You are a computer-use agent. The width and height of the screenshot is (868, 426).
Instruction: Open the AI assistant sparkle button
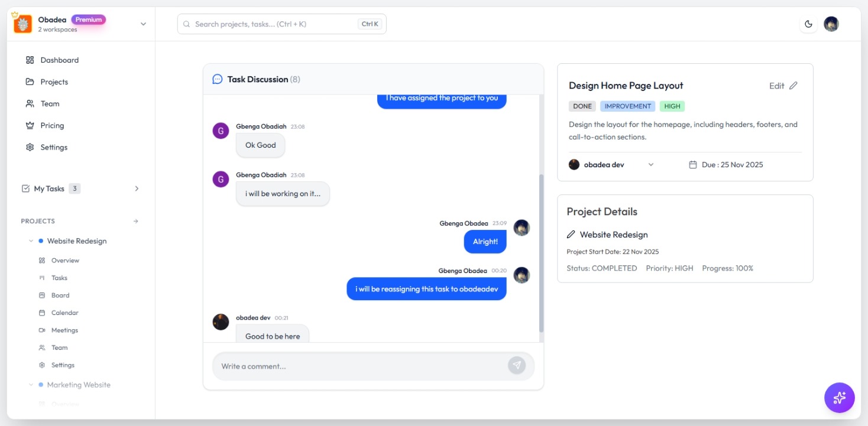point(839,398)
